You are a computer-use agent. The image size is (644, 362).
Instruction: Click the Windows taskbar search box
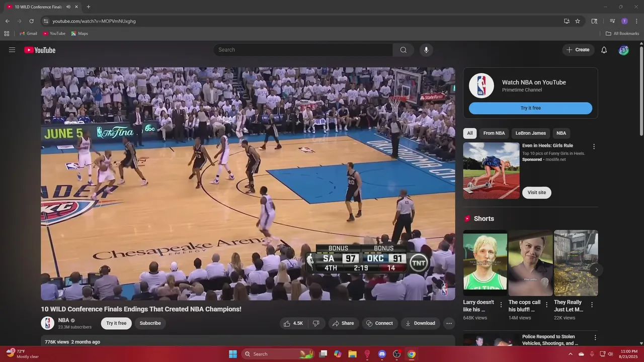click(x=278, y=354)
